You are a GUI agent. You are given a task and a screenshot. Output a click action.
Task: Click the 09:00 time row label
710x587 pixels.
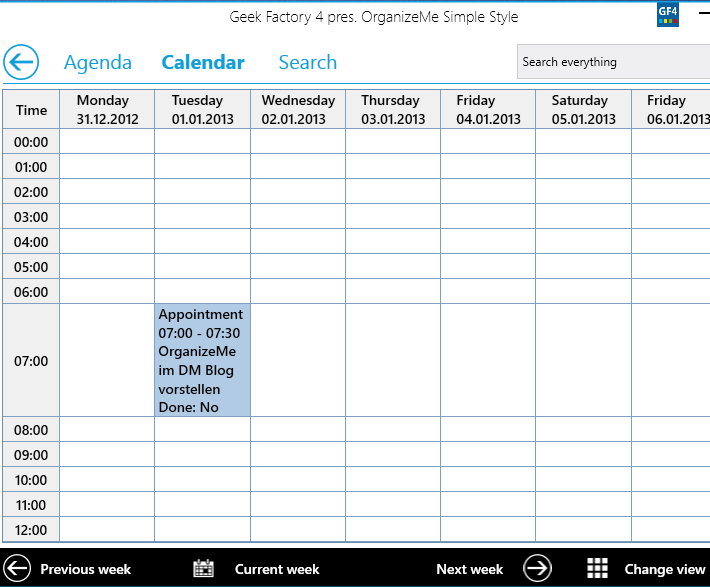tap(31, 454)
